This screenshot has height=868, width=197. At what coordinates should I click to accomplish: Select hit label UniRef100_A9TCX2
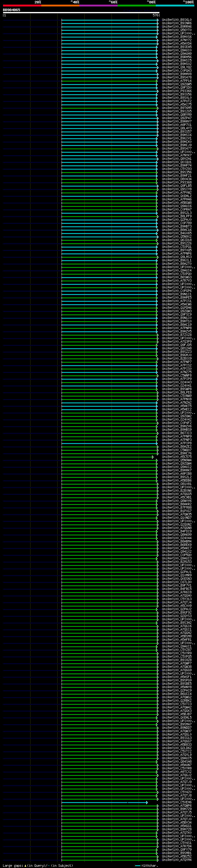click(x=176, y=772)
